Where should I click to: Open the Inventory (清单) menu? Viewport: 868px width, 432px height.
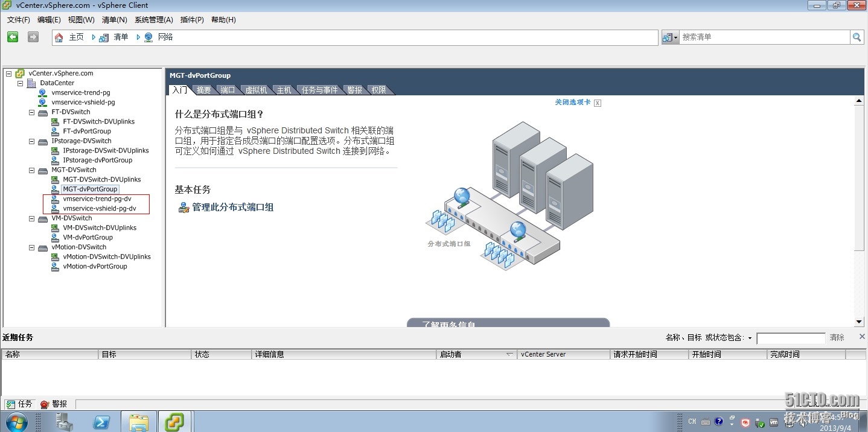point(115,20)
